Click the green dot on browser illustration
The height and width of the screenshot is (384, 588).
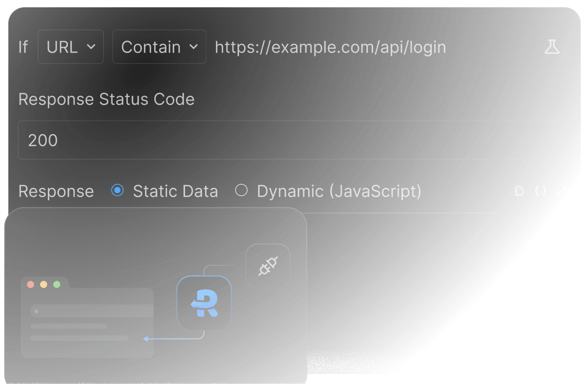(x=57, y=284)
